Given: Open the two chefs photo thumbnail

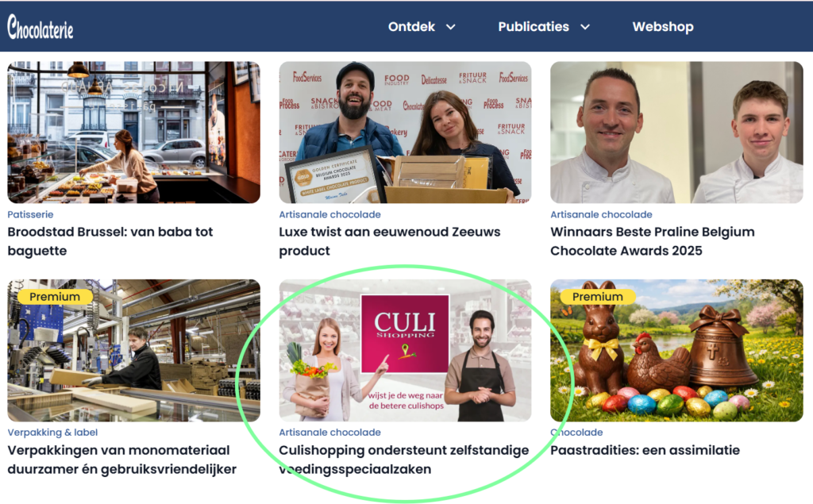Looking at the screenshot, I should pyautogui.click(x=676, y=133).
